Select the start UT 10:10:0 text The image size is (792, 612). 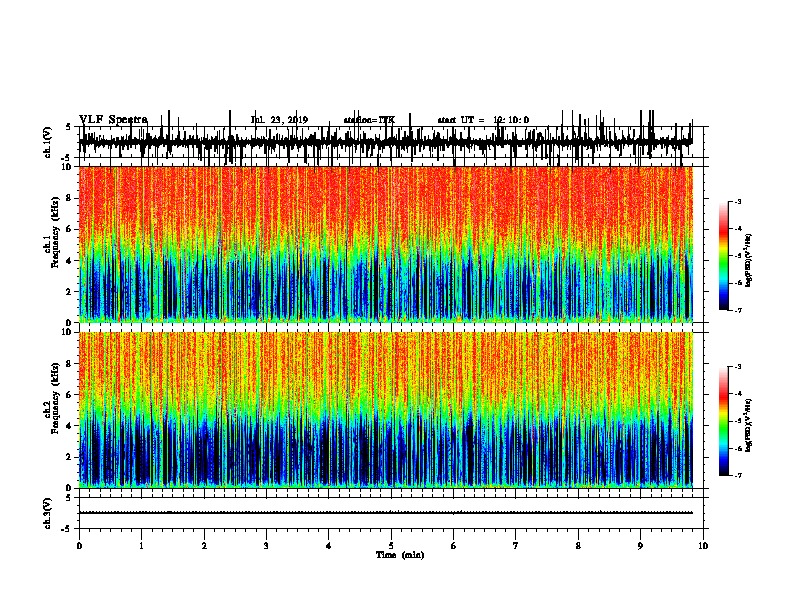483,120
